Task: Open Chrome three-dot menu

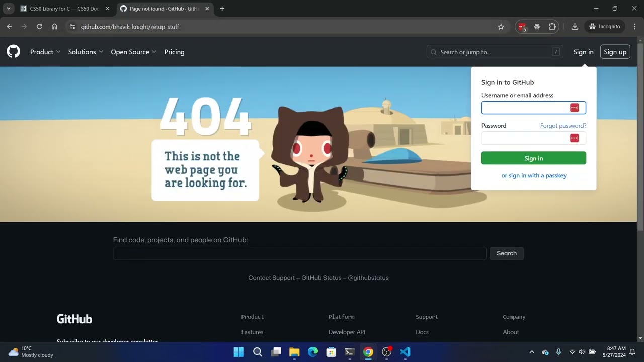Action: 635,27
